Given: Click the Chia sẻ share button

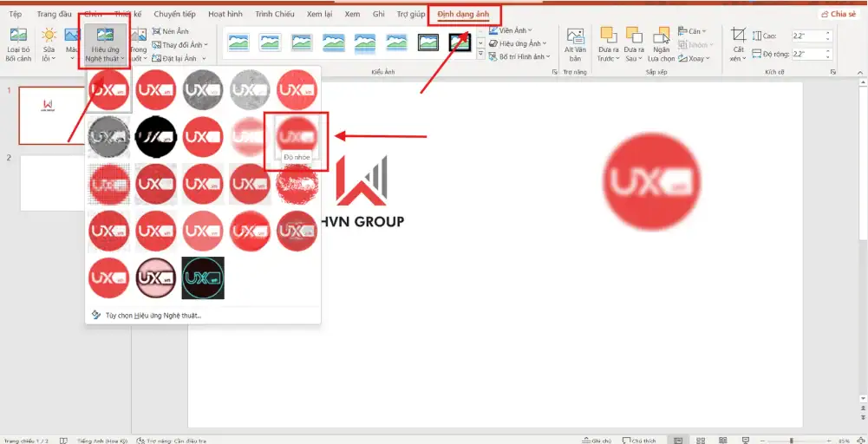Looking at the screenshot, I should point(839,15).
